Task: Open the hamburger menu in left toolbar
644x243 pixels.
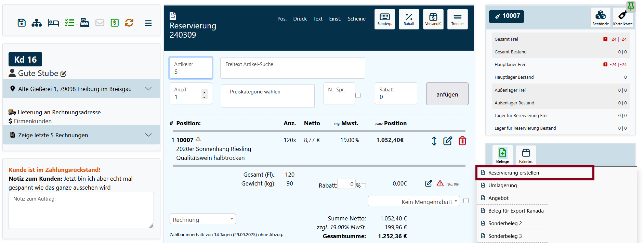Action: click(x=148, y=23)
